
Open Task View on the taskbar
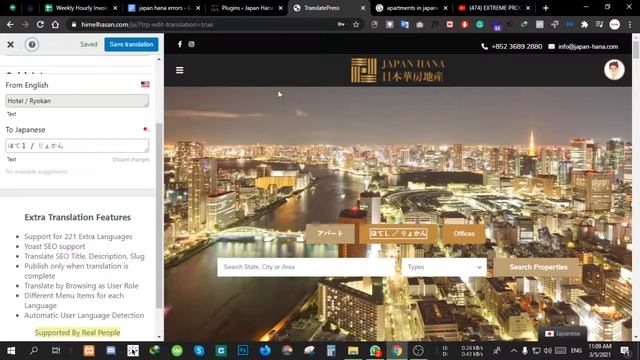coord(56,351)
